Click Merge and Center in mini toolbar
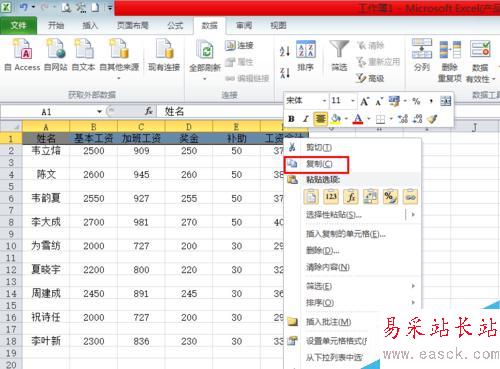Image resolution: width=500 pixels, height=369 pixels. (x=446, y=101)
